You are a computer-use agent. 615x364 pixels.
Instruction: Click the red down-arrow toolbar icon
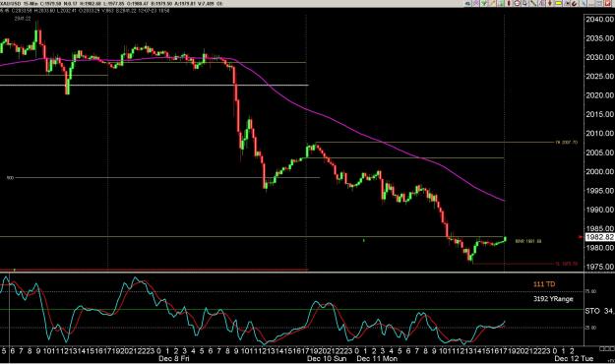point(550,3)
